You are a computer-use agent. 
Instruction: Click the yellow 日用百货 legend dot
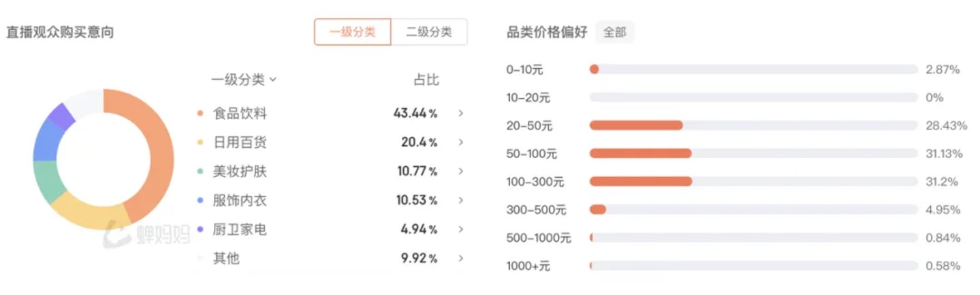[200, 142]
